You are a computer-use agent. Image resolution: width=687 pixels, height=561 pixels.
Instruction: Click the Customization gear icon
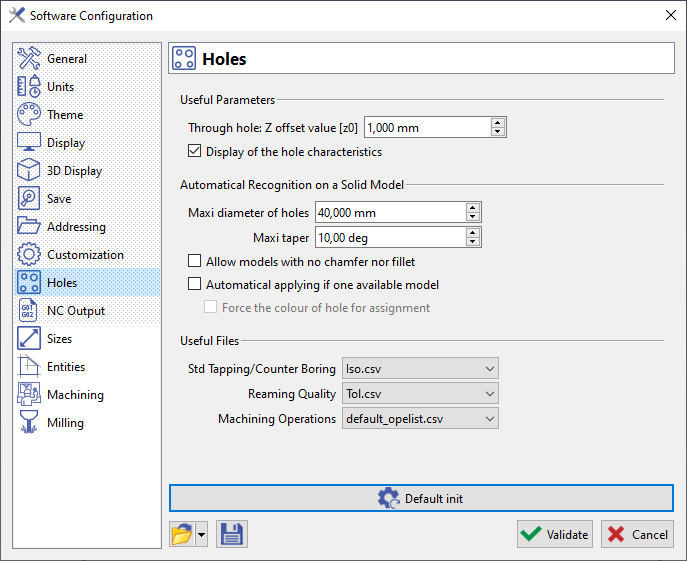click(29, 255)
